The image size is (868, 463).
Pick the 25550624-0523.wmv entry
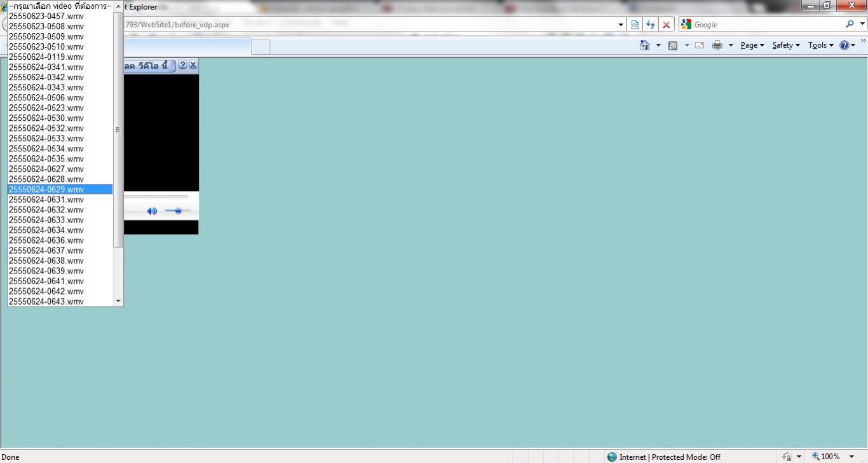60,107
